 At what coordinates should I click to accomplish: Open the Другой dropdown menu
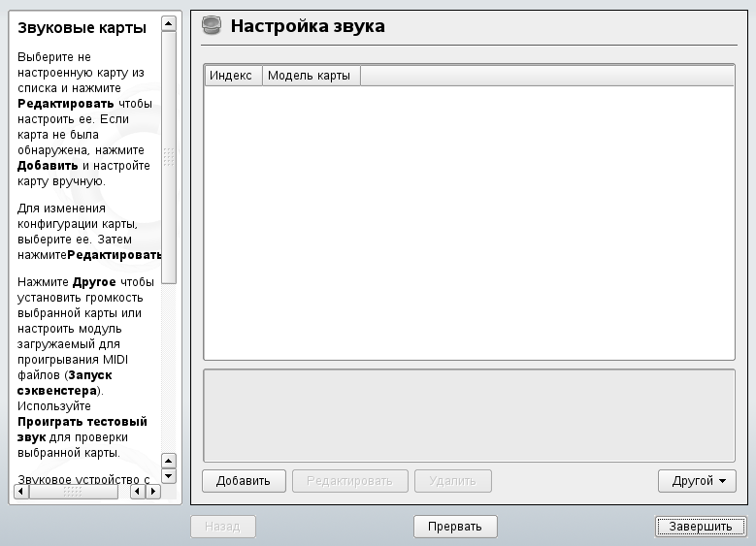tap(697, 481)
